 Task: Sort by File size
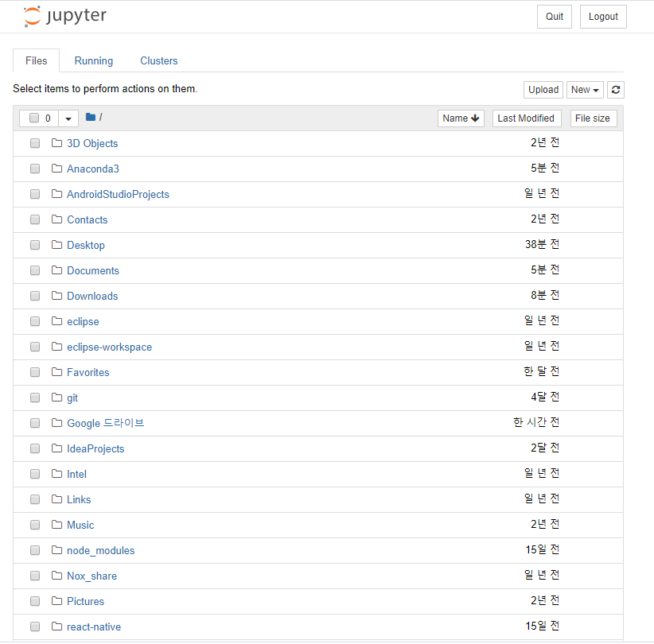593,118
